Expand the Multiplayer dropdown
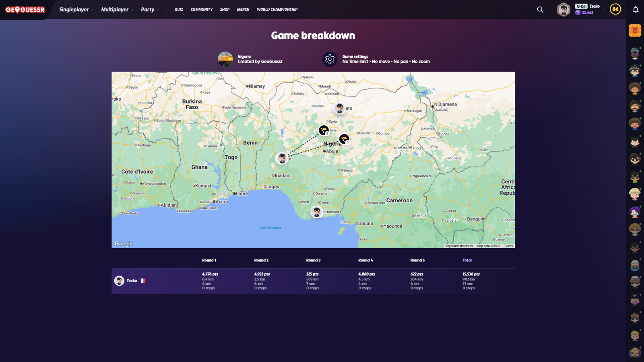 click(117, 10)
